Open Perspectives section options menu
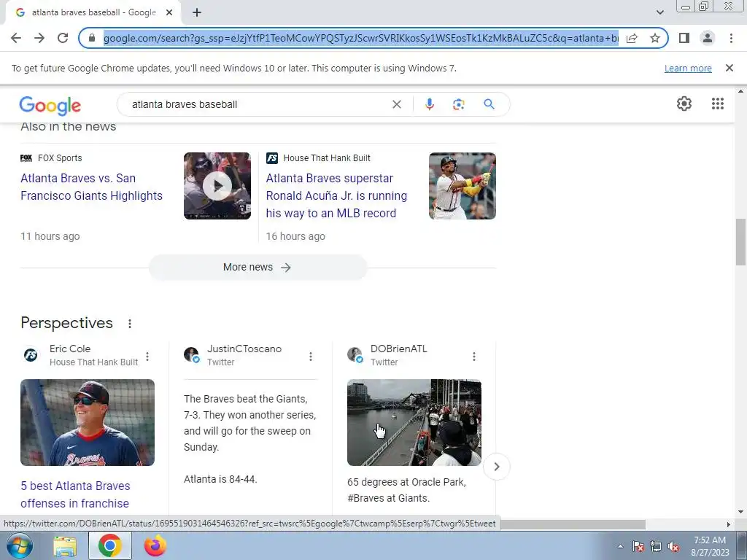 130,324
